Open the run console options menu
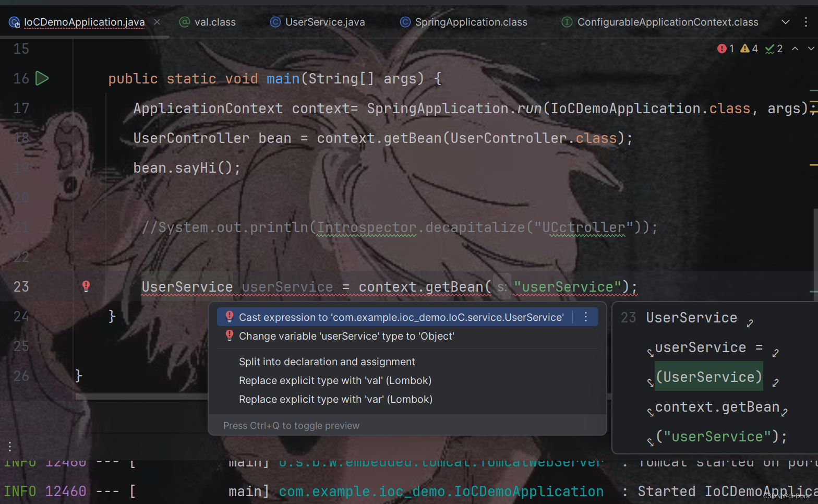The image size is (818, 504). click(x=9, y=447)
